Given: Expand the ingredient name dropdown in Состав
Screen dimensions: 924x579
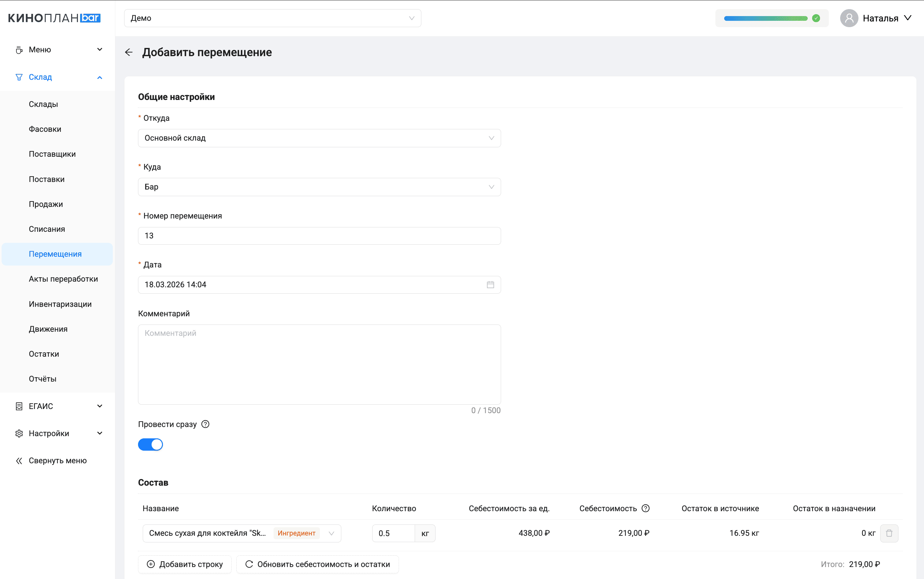Looking at the screenshot, I should pos(331,533).
